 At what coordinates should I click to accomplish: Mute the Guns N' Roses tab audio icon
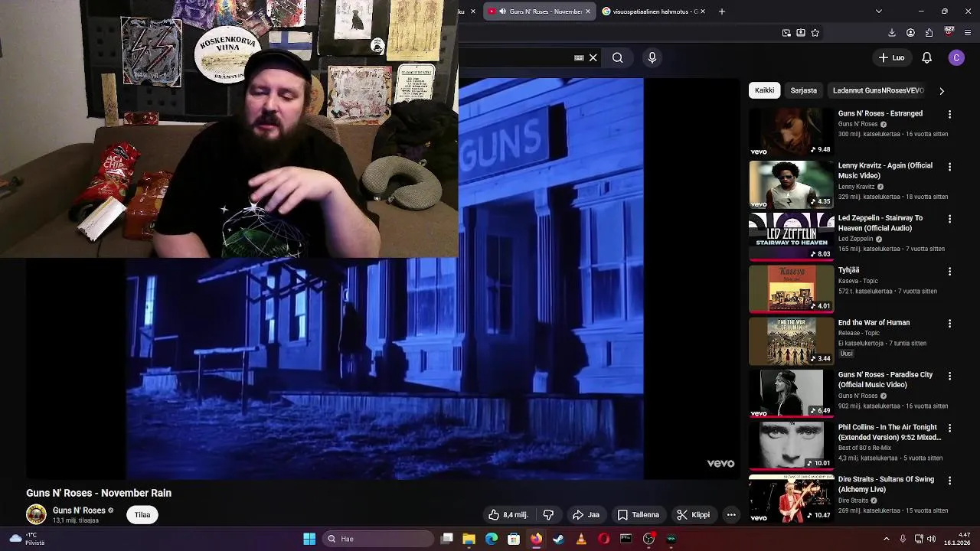coord(502,11)
